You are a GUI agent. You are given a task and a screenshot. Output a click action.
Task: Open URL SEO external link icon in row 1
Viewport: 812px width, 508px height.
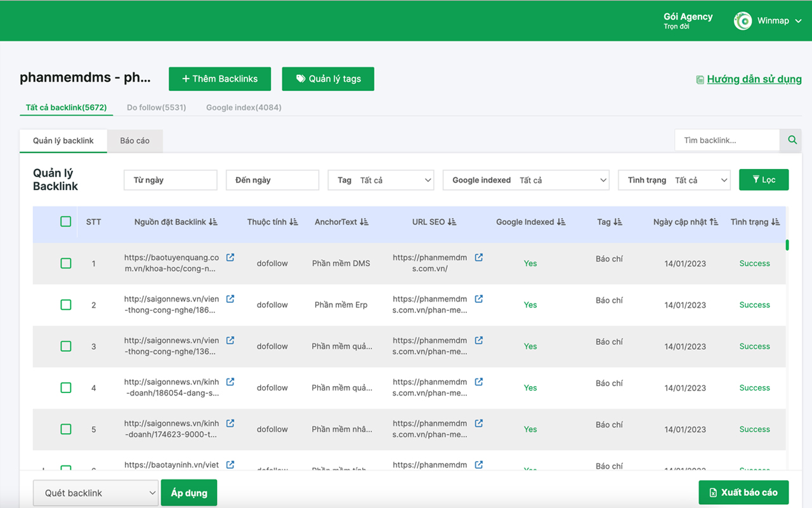(479, 257)
